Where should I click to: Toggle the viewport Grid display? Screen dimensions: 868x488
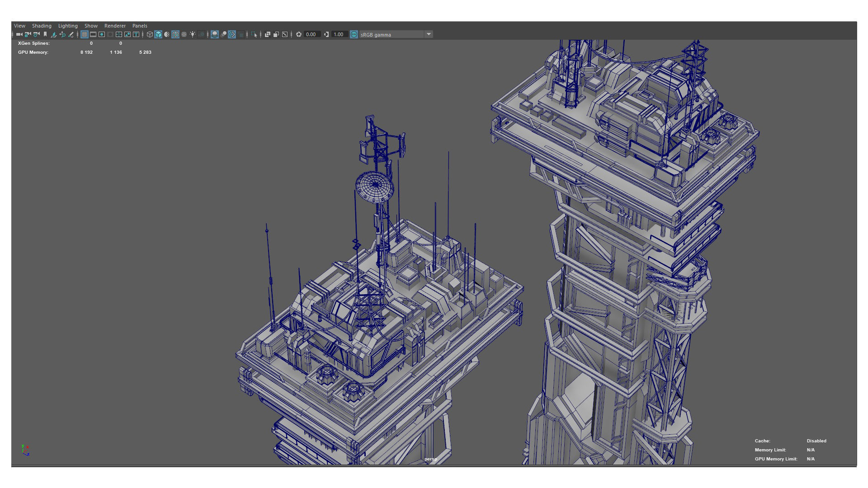coord(85,34)
